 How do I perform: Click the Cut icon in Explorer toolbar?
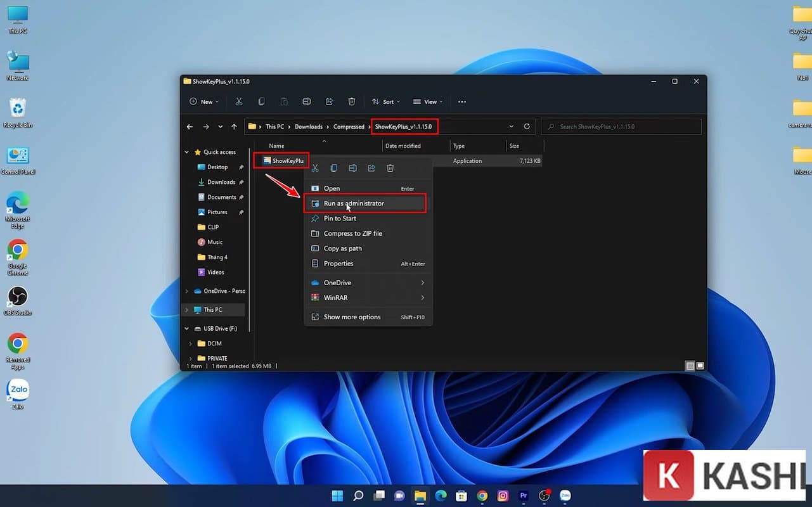(x=239, y=101)
